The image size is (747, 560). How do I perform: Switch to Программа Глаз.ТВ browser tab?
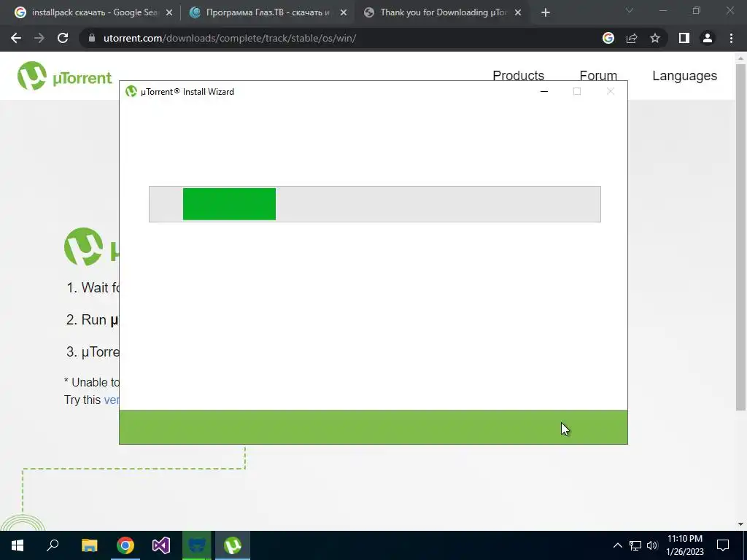[x=267, y=12]
